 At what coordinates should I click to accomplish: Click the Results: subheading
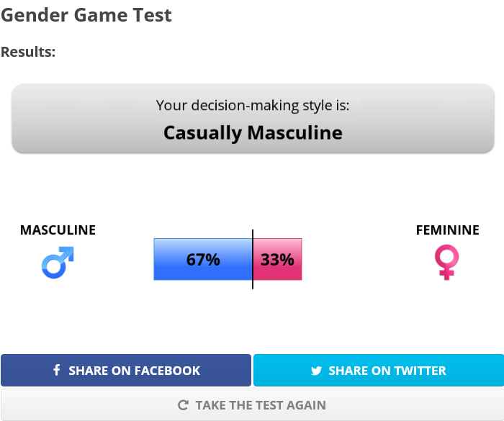click(28, 52)
